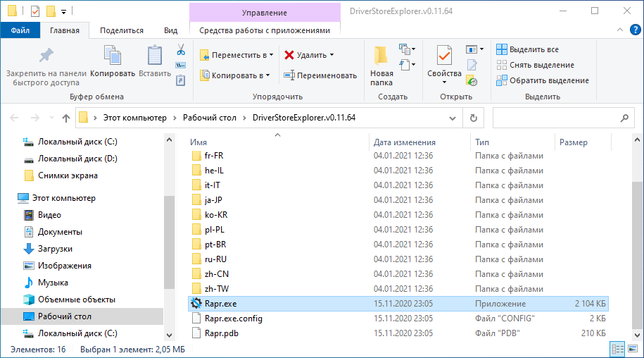Select Локальный диск (D:) in sidebar
The image size is (644, 358).
(x=77, y=159)
